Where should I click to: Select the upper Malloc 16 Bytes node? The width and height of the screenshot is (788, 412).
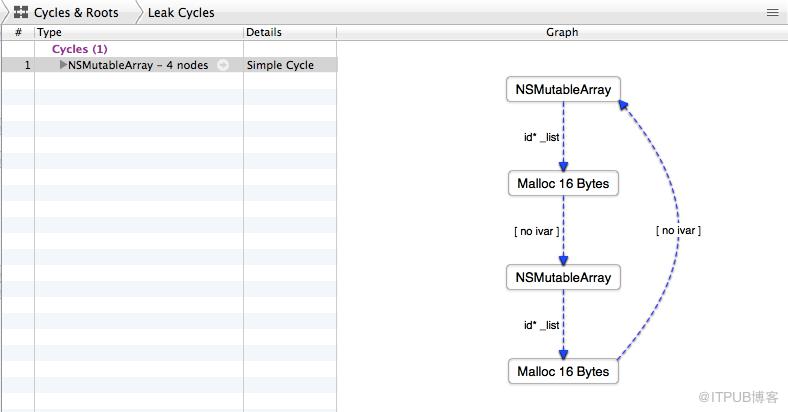coord(563,183)
